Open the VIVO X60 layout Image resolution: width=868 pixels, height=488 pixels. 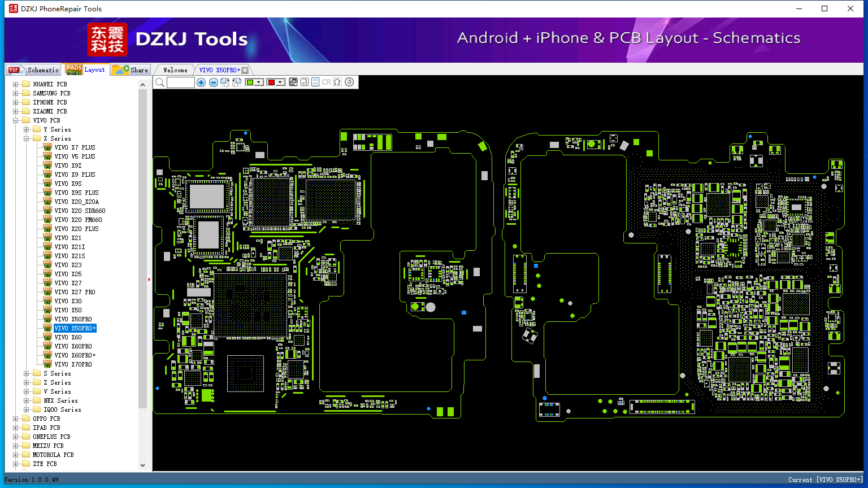point(68,337)
